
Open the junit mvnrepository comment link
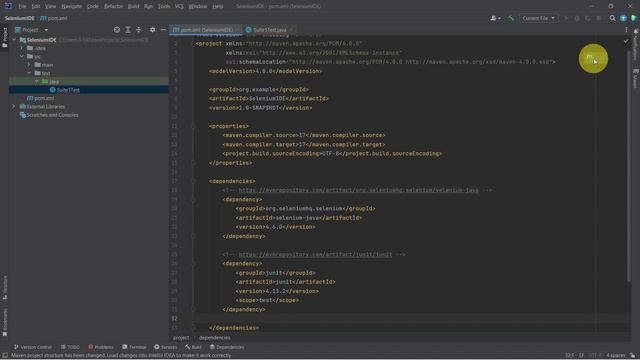(x=315, y=254)
